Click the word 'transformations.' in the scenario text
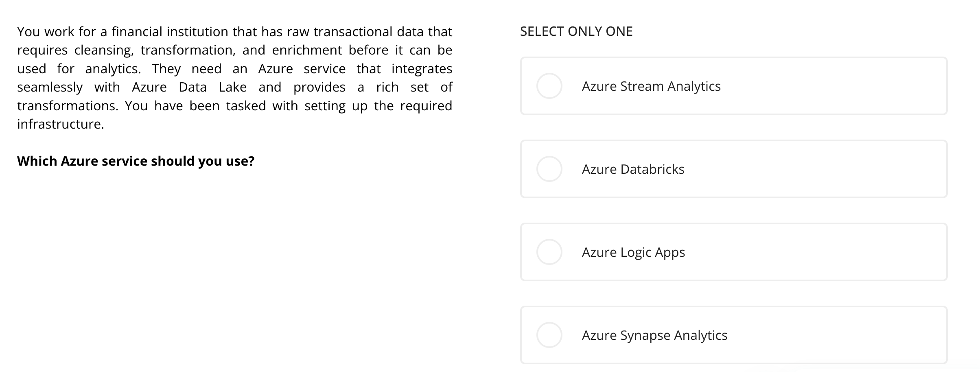This screenshot has width=980, height=372. (x=68, y=106)
